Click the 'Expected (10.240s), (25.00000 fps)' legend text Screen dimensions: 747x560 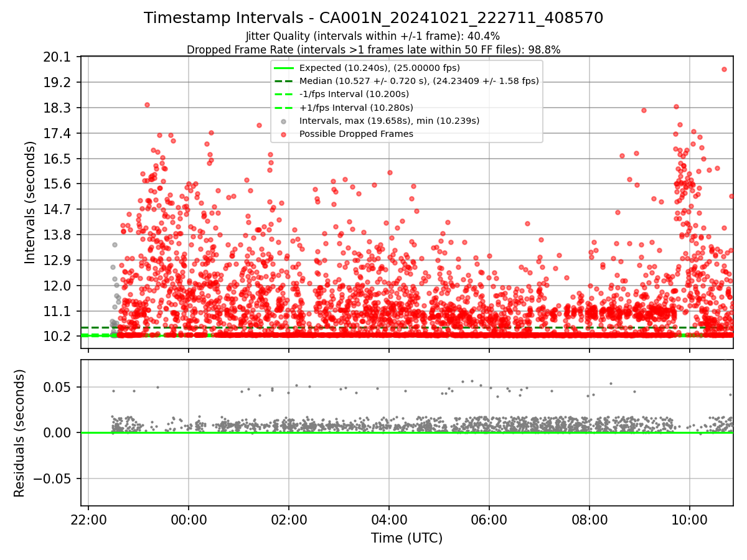pyautogui.click(x=380, y=68)
